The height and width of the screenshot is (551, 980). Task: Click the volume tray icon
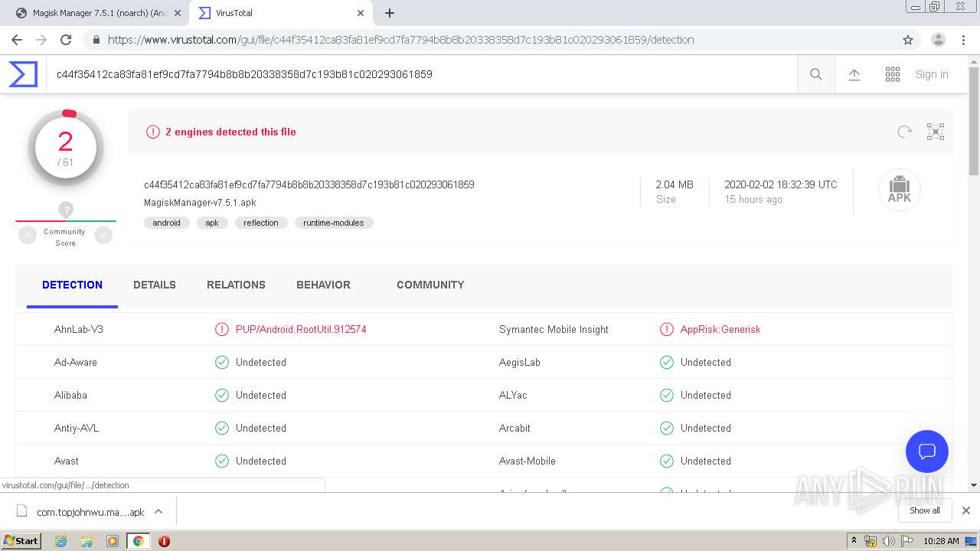[x=888, y=541]
